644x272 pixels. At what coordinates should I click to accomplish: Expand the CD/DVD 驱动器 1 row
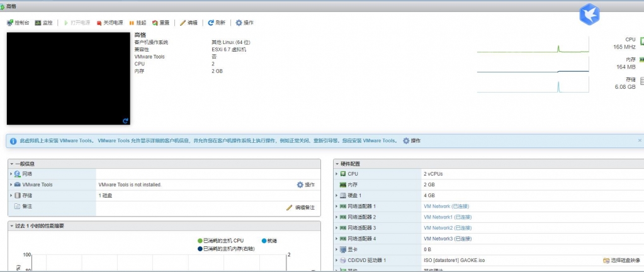point(337,260)
